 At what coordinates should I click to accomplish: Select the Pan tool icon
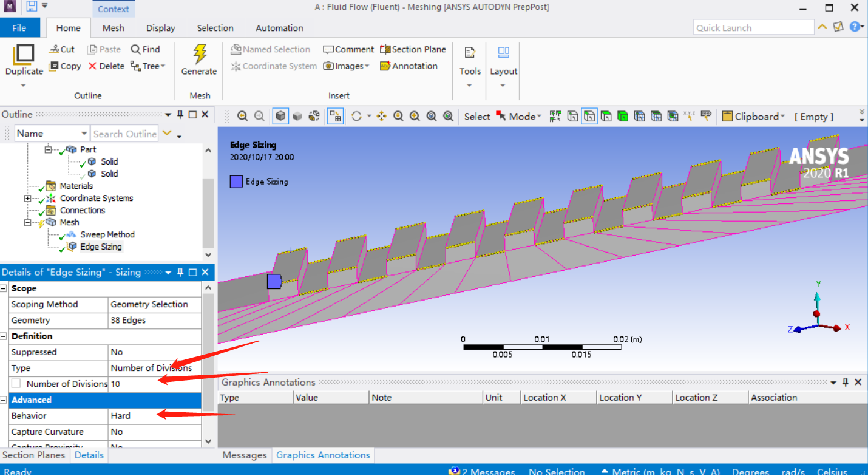381,116
